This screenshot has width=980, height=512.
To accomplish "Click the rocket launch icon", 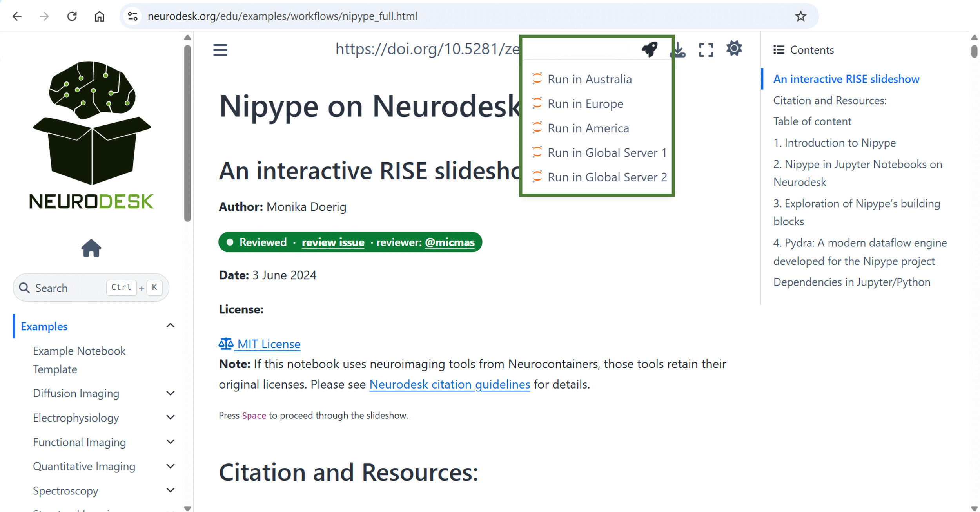I will 650,49.
